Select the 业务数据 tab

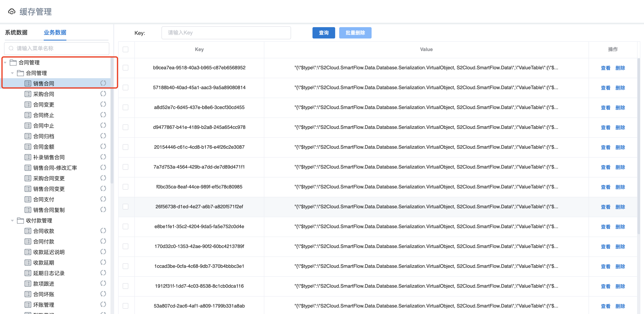tap(55, 33)
